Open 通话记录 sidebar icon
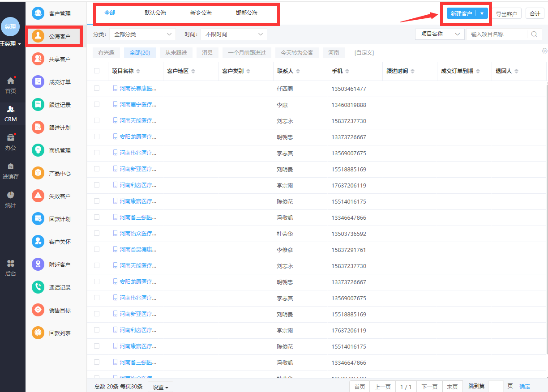This screenshot has height=392, width=548. point(38,287)
